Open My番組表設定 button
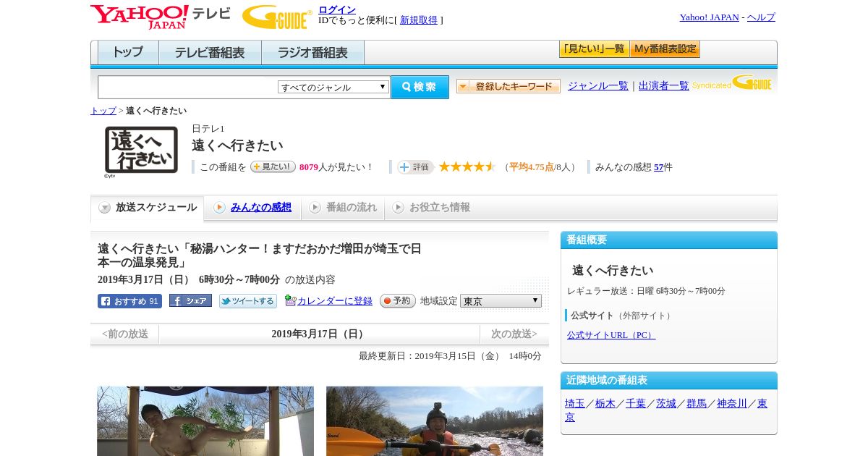The width and height of the screenshot is (868, 456). pos(665,49)
